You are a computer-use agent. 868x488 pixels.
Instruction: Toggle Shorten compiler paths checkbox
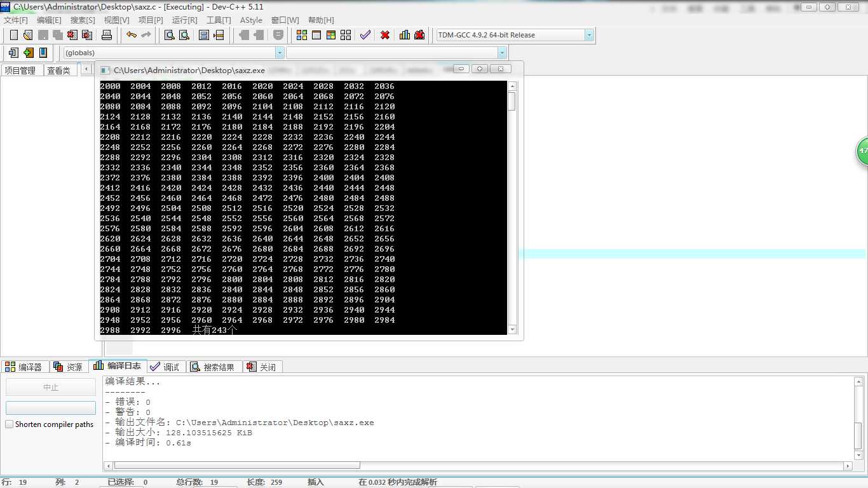tap(10, 424)
